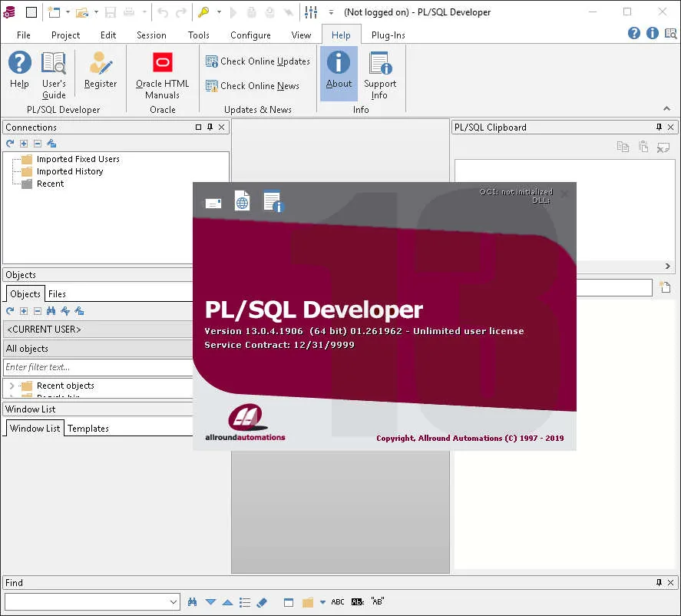The height and width of the screenshot is (616, 681).
Task: Close the PL/SQL Clipboard panel
Action: coord(670,128)
